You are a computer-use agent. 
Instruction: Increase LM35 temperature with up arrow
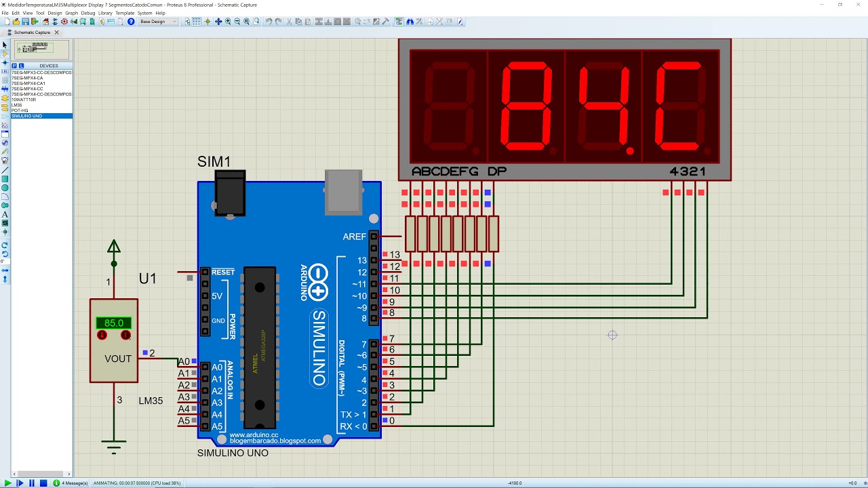click(125, 335)
